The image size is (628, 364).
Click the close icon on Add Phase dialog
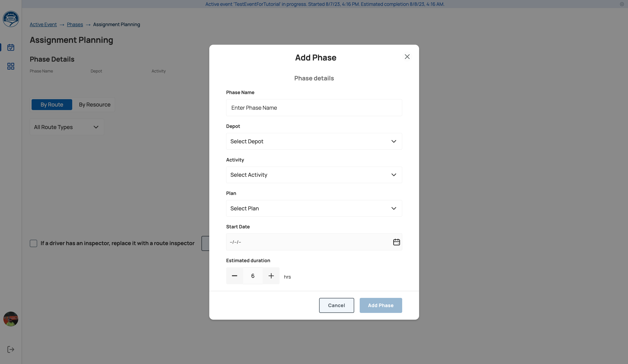407,57
